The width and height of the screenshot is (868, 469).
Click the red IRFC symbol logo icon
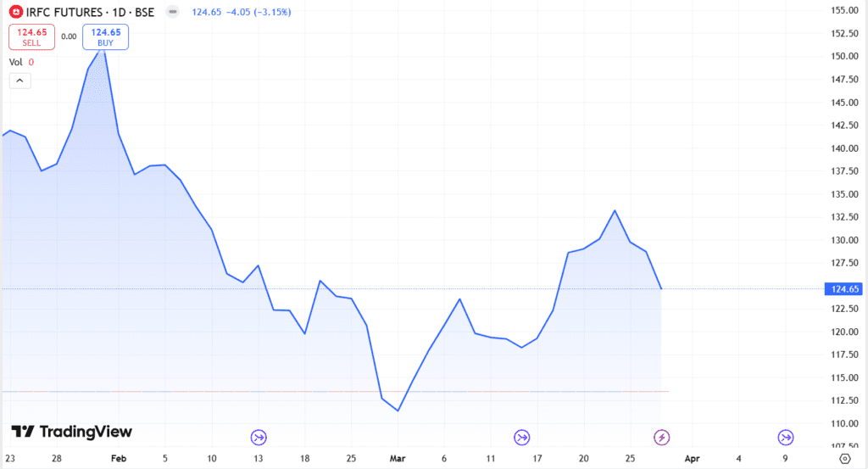[16, 12]
